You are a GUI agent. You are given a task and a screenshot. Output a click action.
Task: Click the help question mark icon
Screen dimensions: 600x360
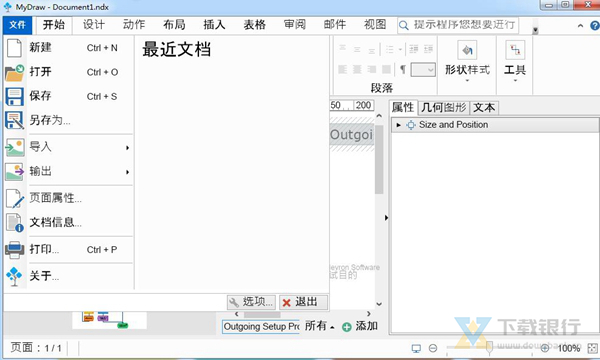pos(595,26)
